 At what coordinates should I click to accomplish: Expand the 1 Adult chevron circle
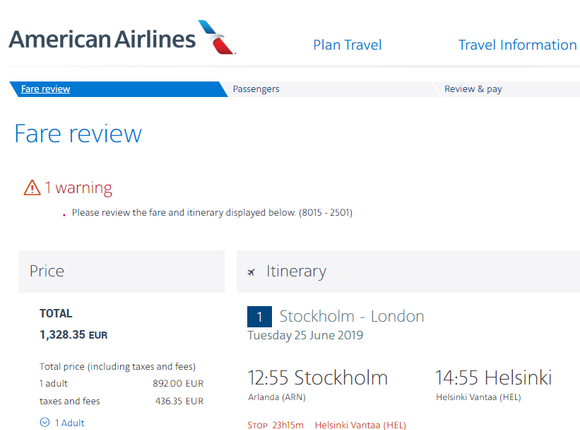(x=45, y=422)
